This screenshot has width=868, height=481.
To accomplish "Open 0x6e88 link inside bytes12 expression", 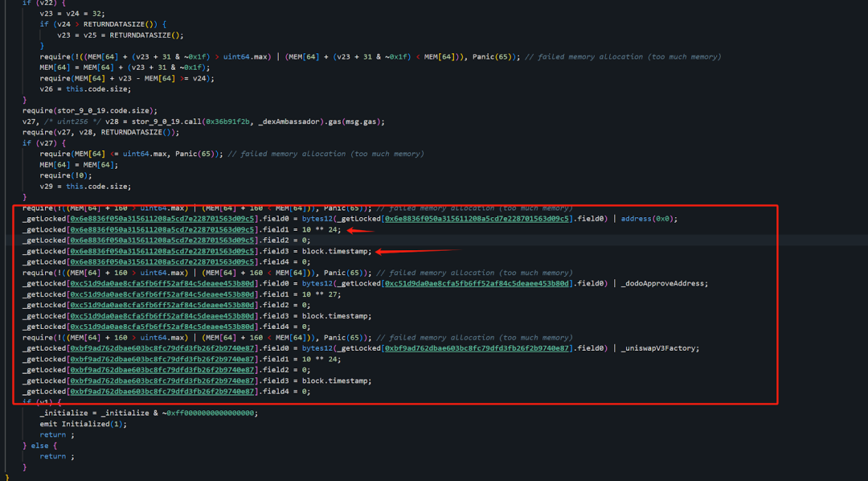I will 479,218.
